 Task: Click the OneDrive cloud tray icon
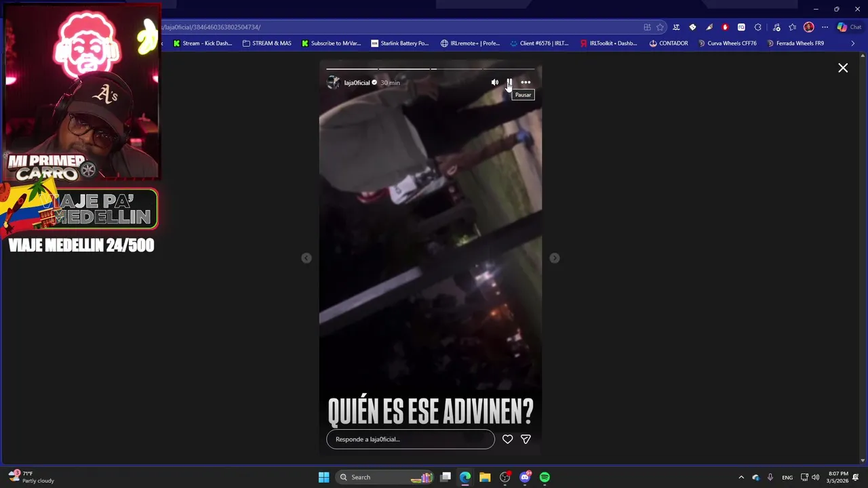[x=755, y=477]
